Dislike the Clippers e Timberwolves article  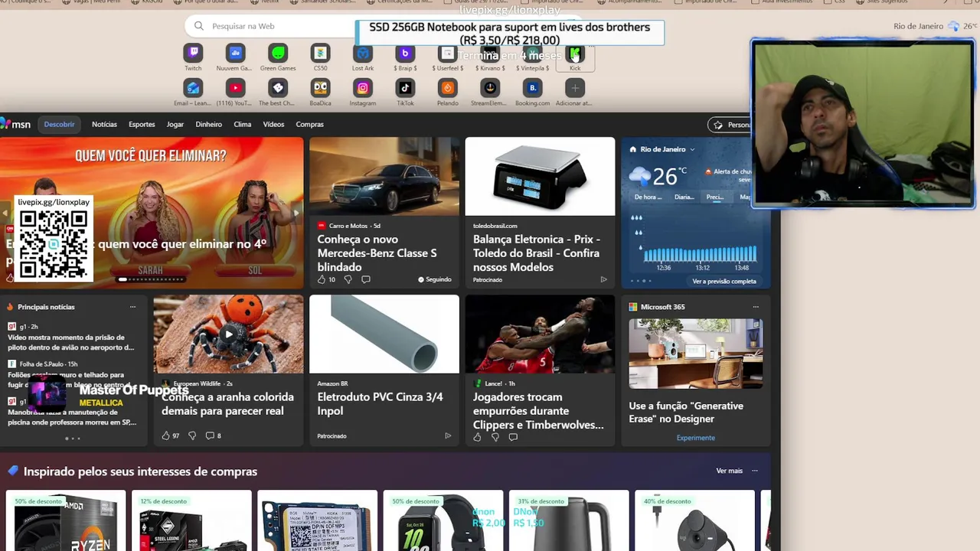[x=495, y=437]
